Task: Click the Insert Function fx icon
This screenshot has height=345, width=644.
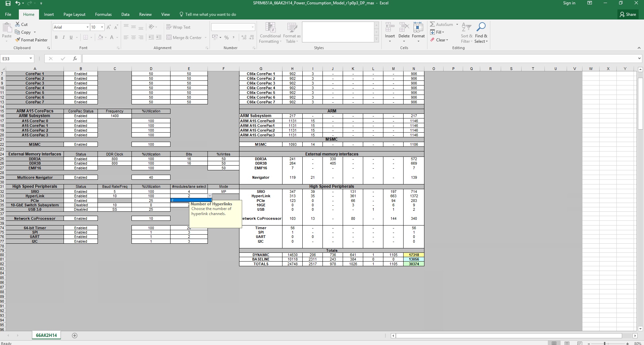Action: tap(75, 59)
